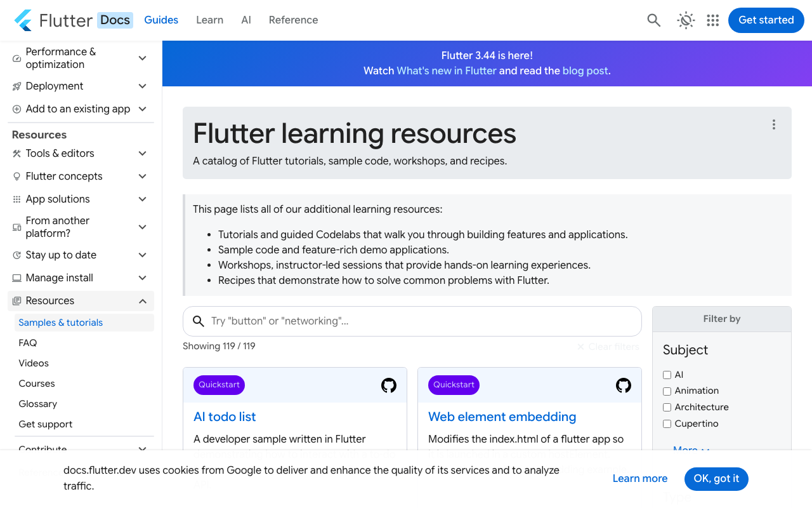Expand the Manage install chevron

[x=143, y=278]
